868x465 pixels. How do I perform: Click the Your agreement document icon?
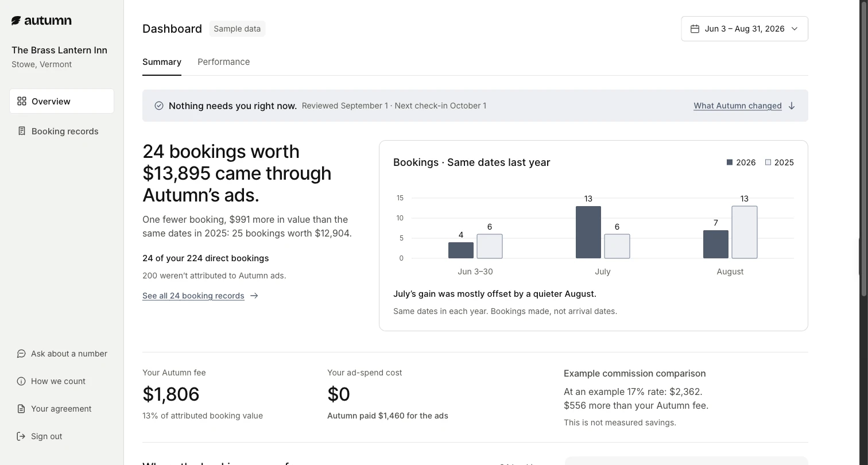[x=21, y=409]
